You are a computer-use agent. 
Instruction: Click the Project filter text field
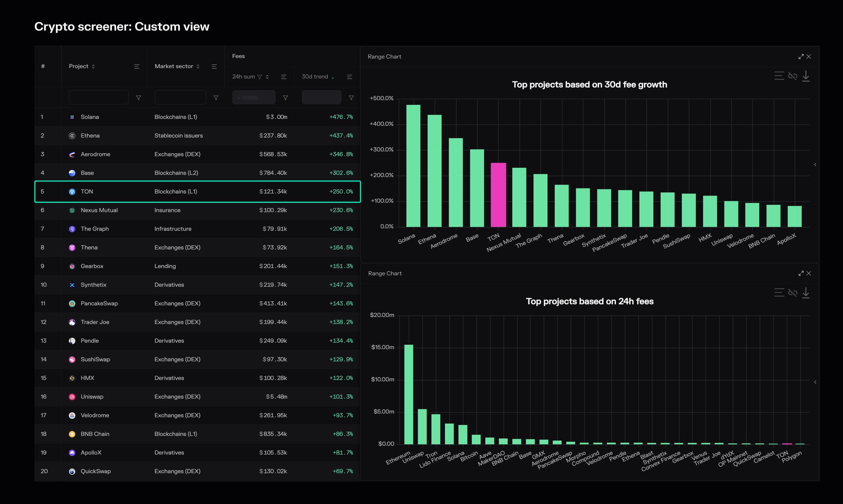click(x=99, y=98)
